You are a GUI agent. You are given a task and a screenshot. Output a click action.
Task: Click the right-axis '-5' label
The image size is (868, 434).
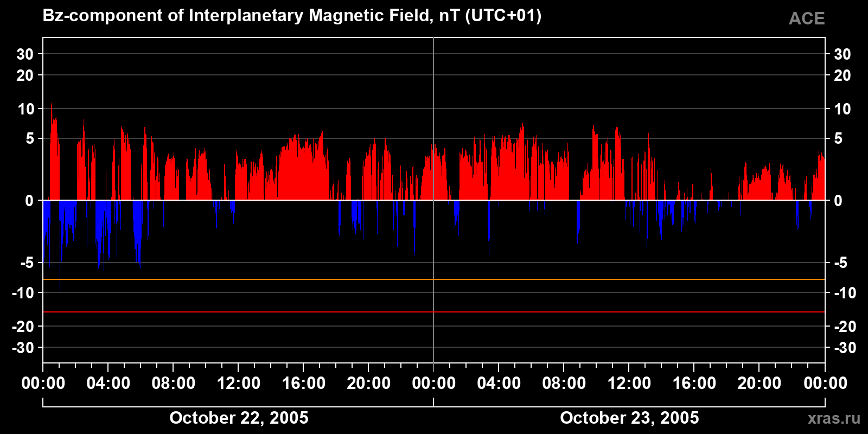(840, 263)
